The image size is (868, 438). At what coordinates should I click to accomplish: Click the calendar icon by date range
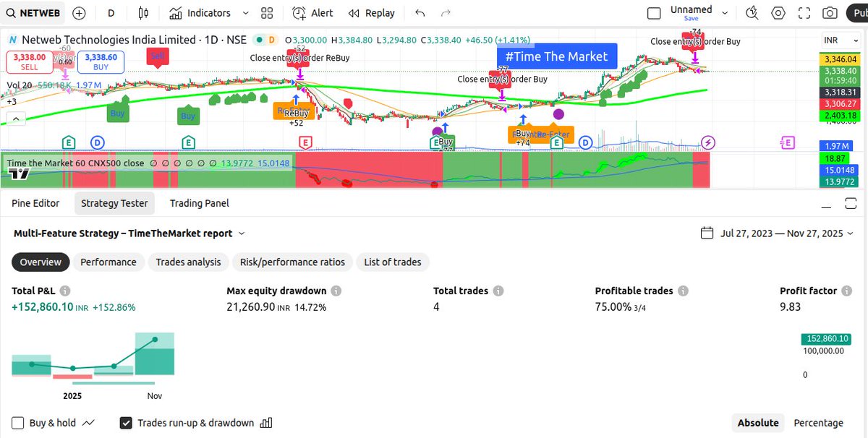pyautogui.click(x=707, y=233)
